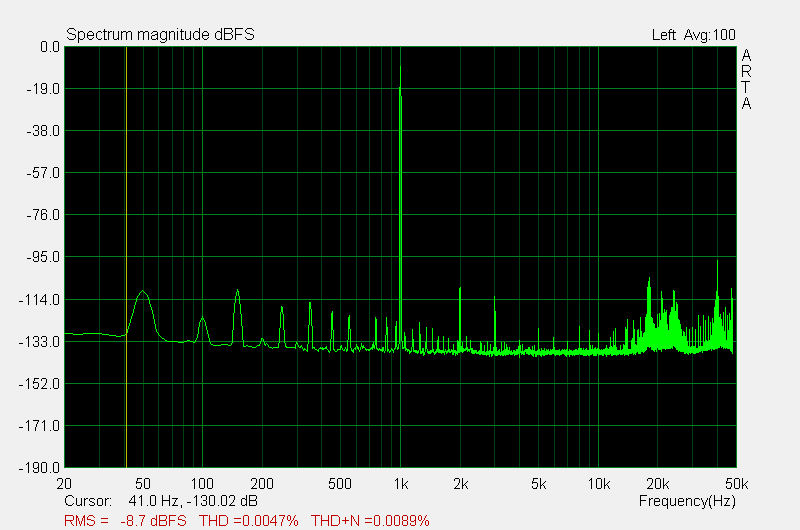Click the '-95.0' y-axis label
This screenshot has height=530, width=800.
[43, 257]
